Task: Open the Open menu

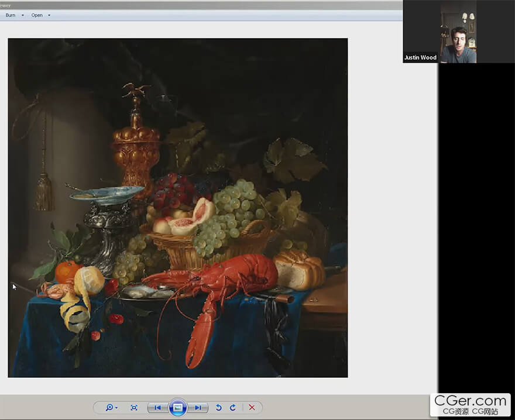Action: coord(37,15)
